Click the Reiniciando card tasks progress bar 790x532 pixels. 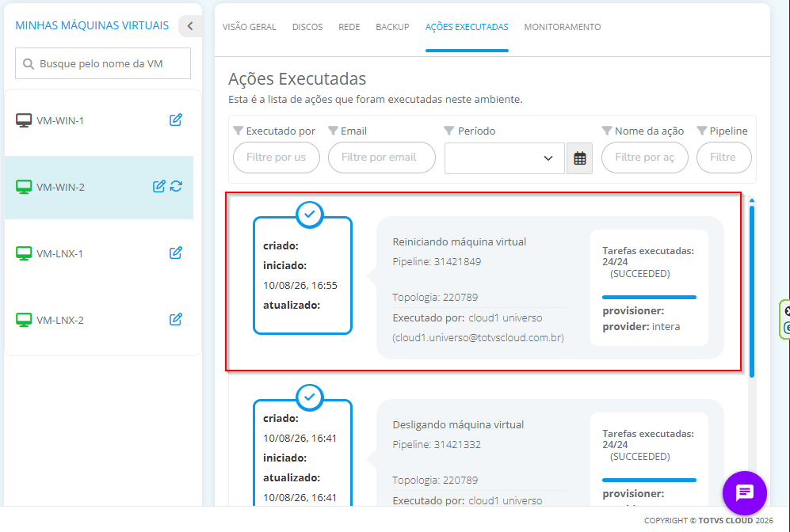coord(649,298)
